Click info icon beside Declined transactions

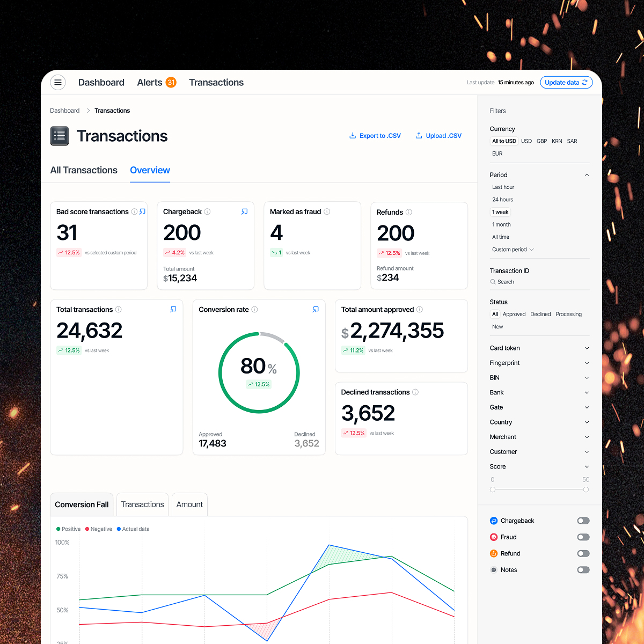(x=415, y=392)
